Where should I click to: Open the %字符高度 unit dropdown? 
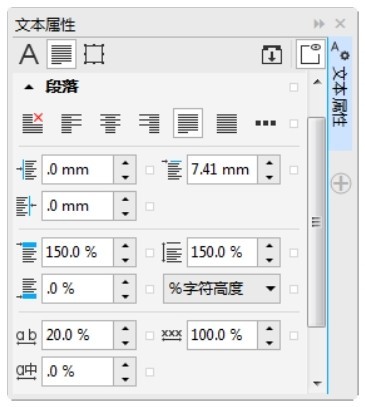[221, 289]
